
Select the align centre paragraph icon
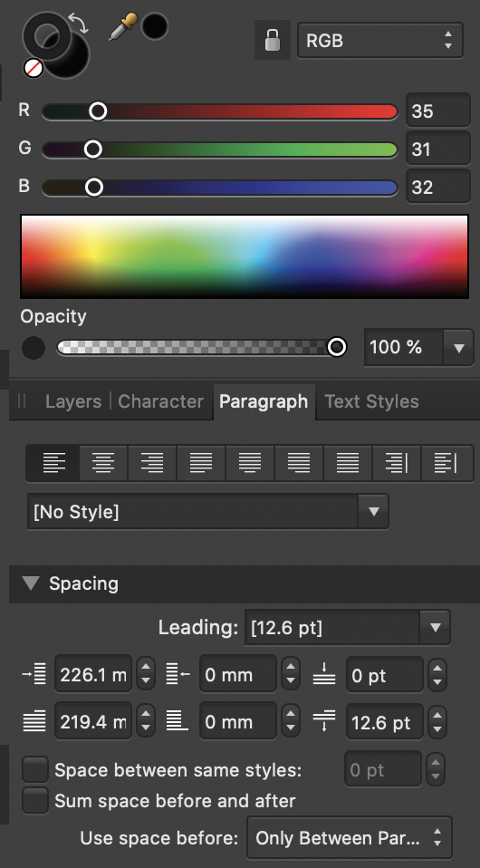click(103, 463)
